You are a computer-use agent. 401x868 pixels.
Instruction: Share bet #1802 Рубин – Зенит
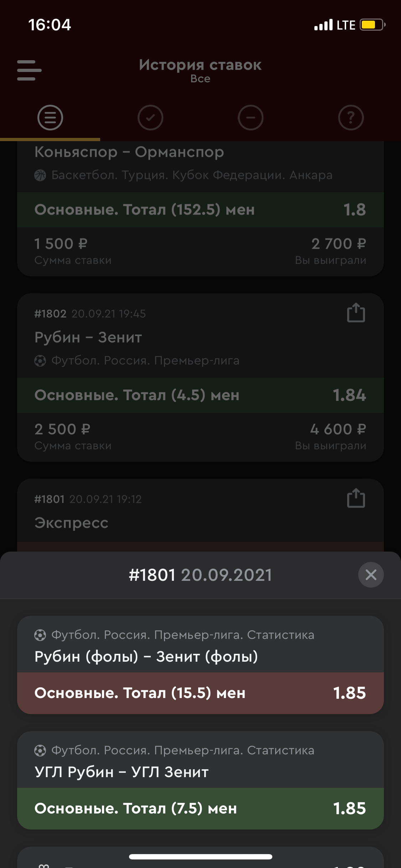356,313
